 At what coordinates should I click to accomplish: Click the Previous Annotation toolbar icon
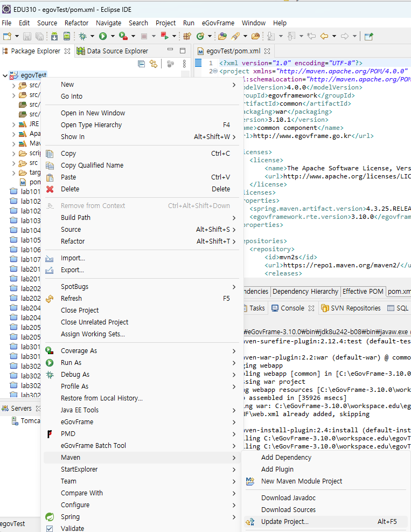(291, 36)
